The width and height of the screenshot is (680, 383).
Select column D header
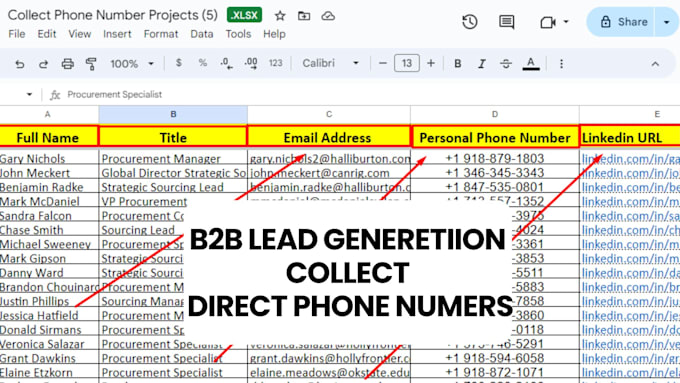[494, 115]
